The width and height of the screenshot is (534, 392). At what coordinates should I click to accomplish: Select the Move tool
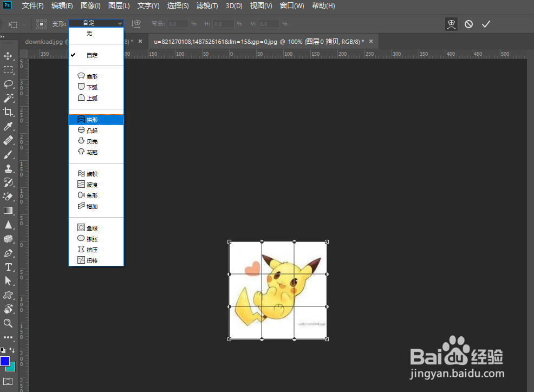(x=8, y=56)
